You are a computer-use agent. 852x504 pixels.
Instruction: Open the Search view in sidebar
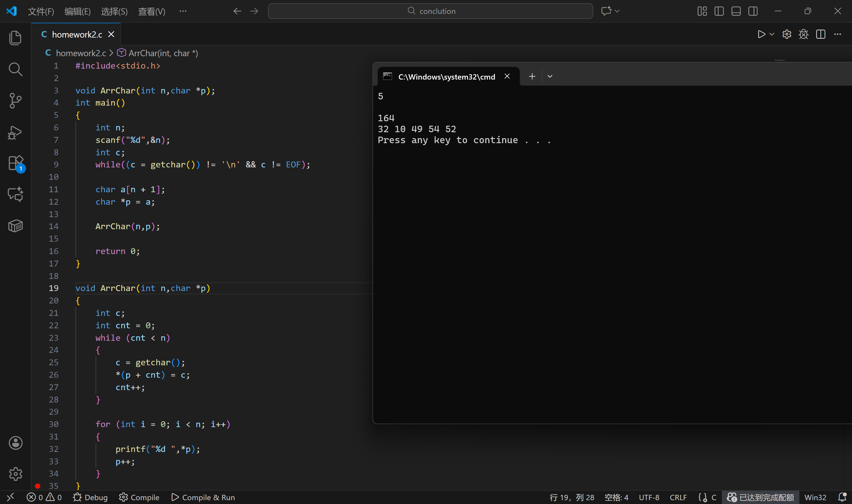[x=15, y=69]
